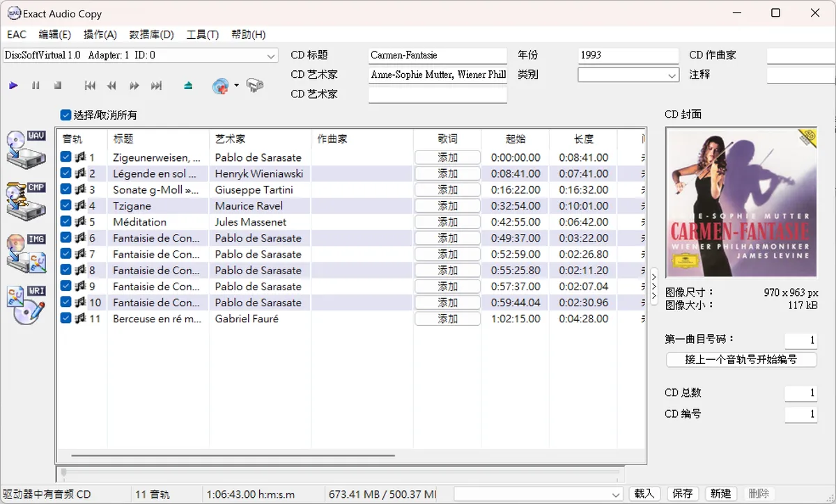
Task: Open the 编辑(E) menu
Action: click(x=55, y=35)
